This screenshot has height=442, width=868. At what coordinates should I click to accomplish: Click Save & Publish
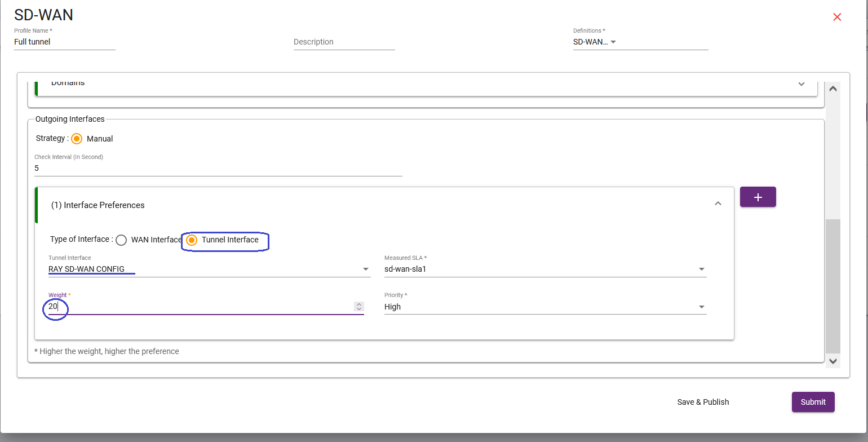703,402
